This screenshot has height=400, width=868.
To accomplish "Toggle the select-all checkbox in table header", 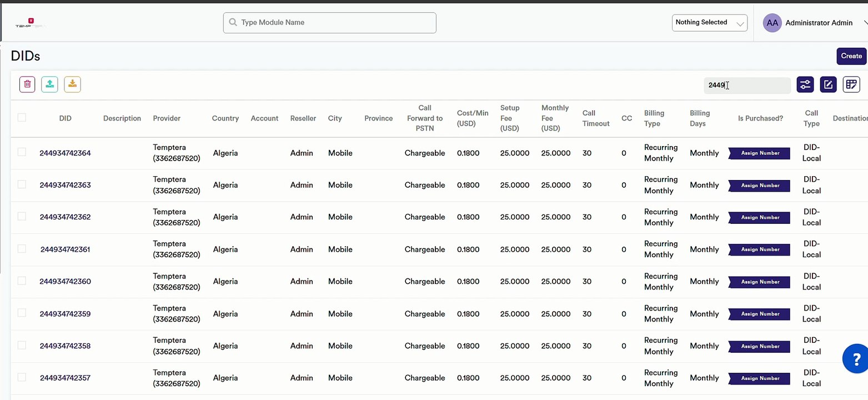I will click(22, 117).
